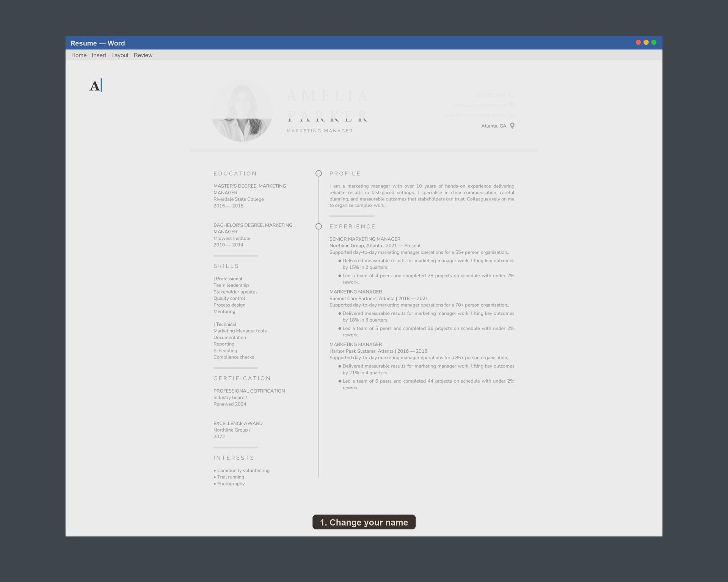The width and height of the screenshot is (728, 582).
Task: Click the "EDUCATION" section heading
Action: (235, 174)
